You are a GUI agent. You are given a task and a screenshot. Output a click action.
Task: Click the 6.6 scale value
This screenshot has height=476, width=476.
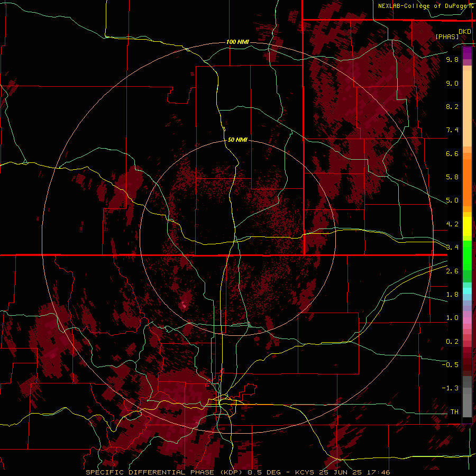pos(452,153)
